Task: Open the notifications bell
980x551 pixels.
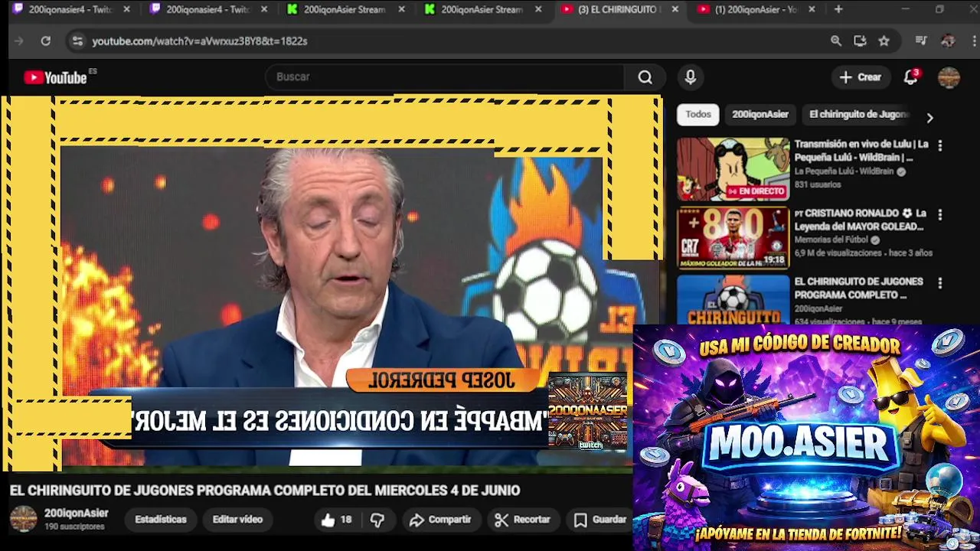Action: 910,77
